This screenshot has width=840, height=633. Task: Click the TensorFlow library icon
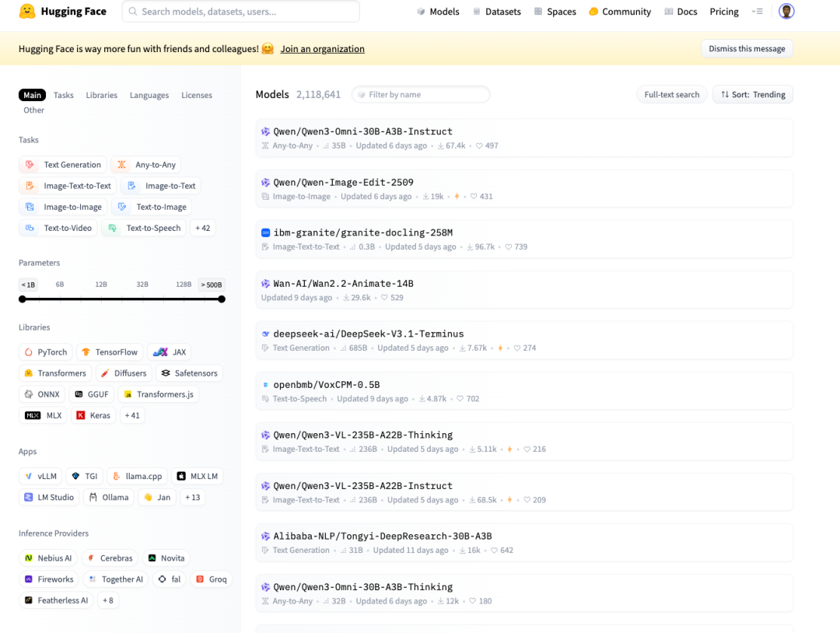click(x=86, y=352)
